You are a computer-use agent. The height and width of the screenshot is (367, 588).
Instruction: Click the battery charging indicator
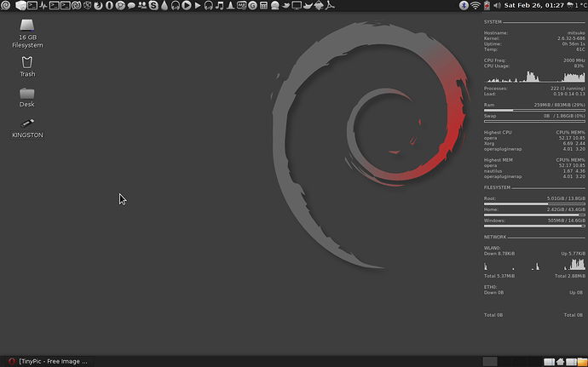[487, 5]
